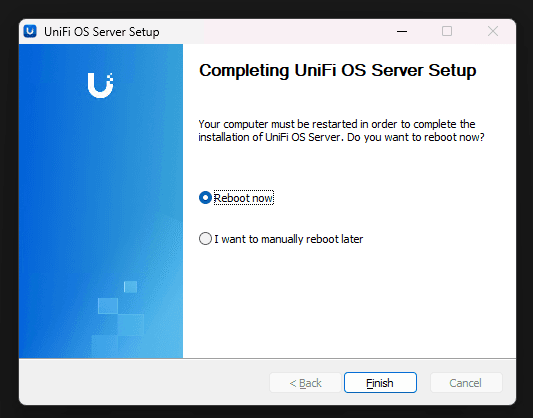
Task: Click the UniFi app icon in title bar
Action: pos(30,32)
